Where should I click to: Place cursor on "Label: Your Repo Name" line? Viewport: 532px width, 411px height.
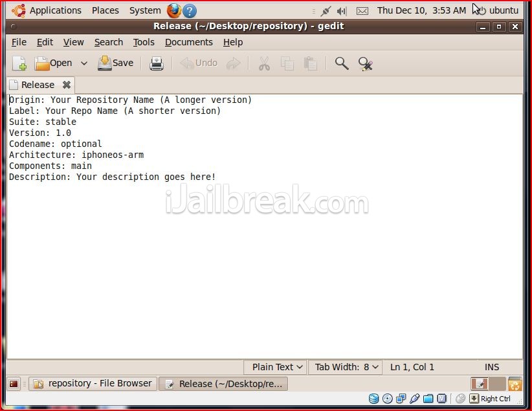115,111
